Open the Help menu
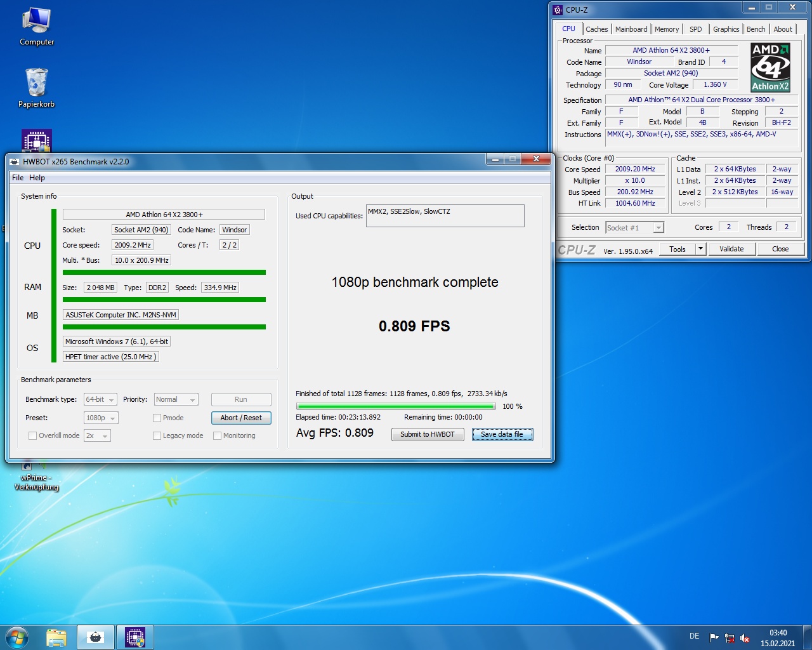This screenshot has height=650, width=812. click(37, 178)
